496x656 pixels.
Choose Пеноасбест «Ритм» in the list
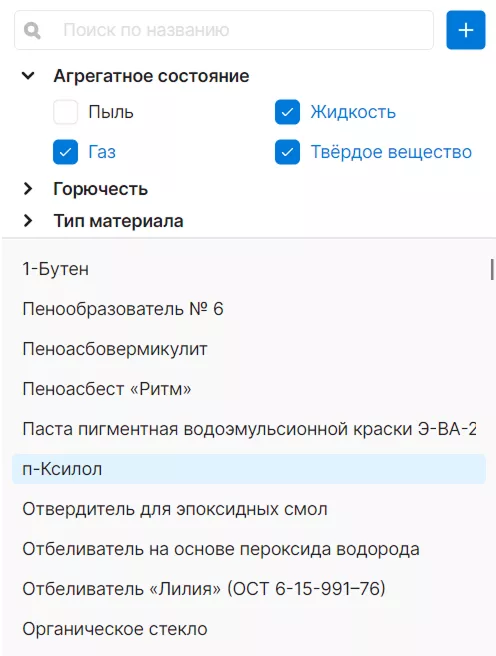click(x=249, y=389)
